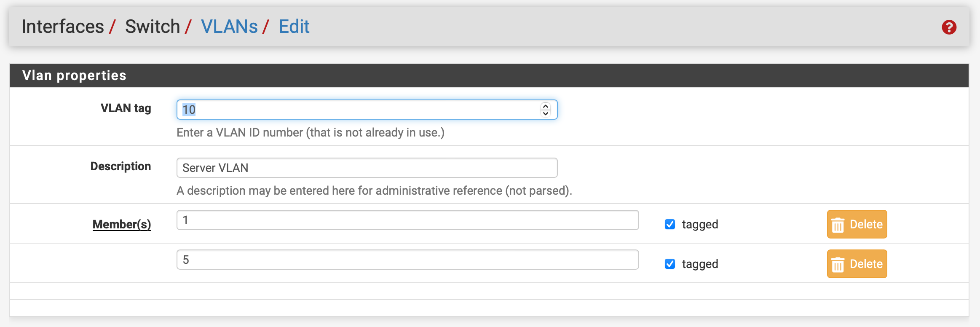Delete member port 5 entry

coord(856,264)
